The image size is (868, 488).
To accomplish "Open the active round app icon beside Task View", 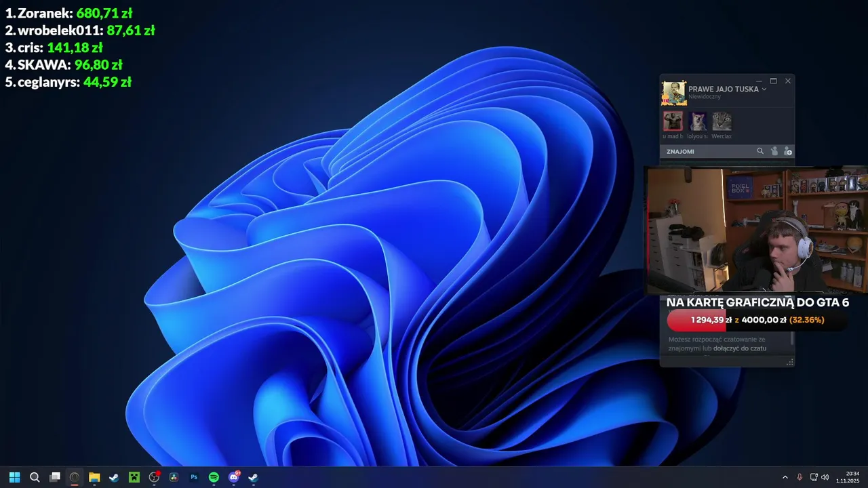I will click(x=75, y=477).
